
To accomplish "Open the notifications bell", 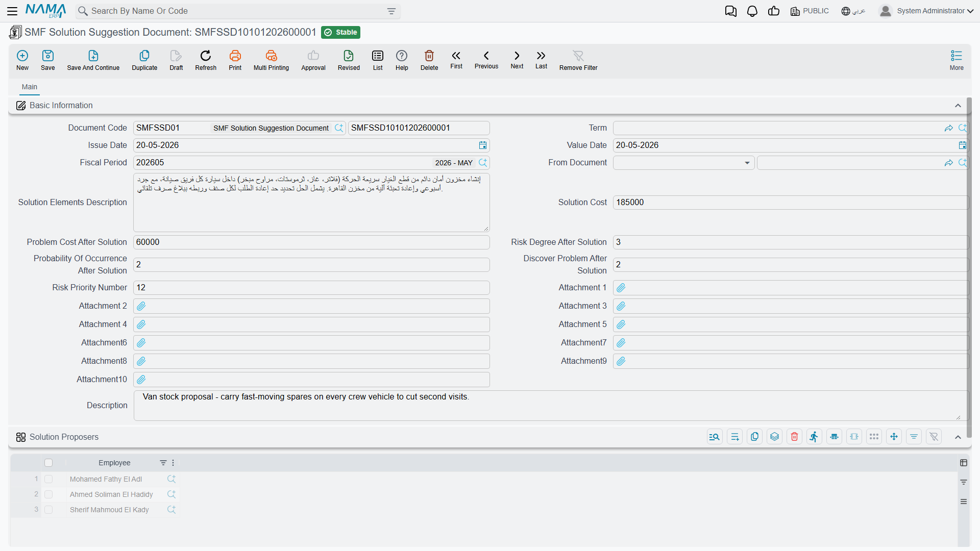I will click(x=752, y=11).
